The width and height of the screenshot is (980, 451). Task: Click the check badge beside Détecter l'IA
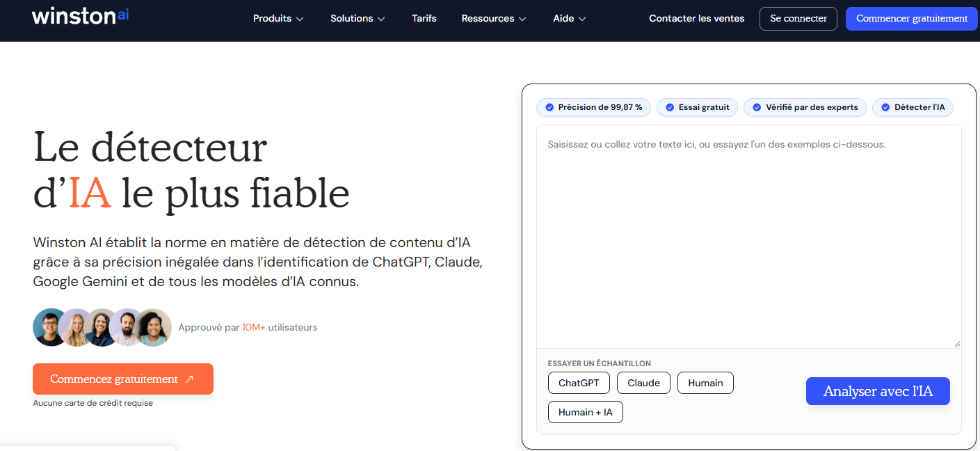885,107
